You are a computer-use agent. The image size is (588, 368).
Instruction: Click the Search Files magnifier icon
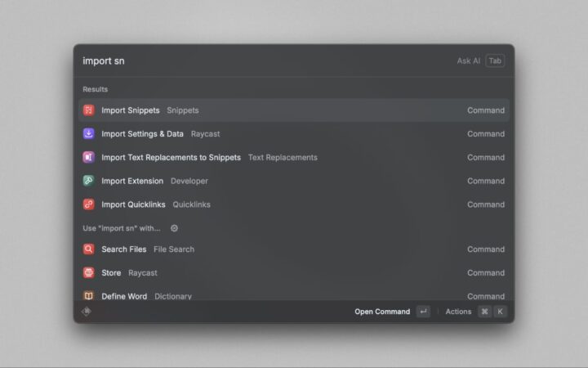(88, 249)
